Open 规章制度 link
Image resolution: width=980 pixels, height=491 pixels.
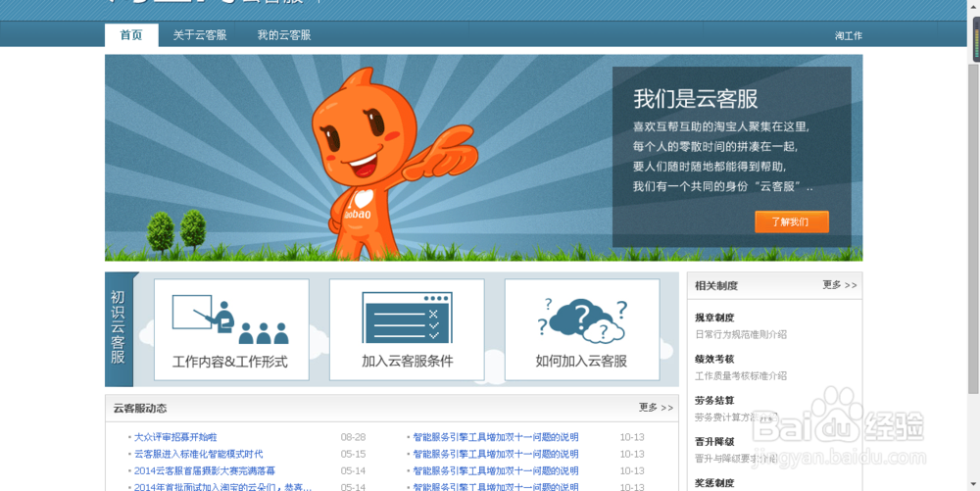(714, 318)
